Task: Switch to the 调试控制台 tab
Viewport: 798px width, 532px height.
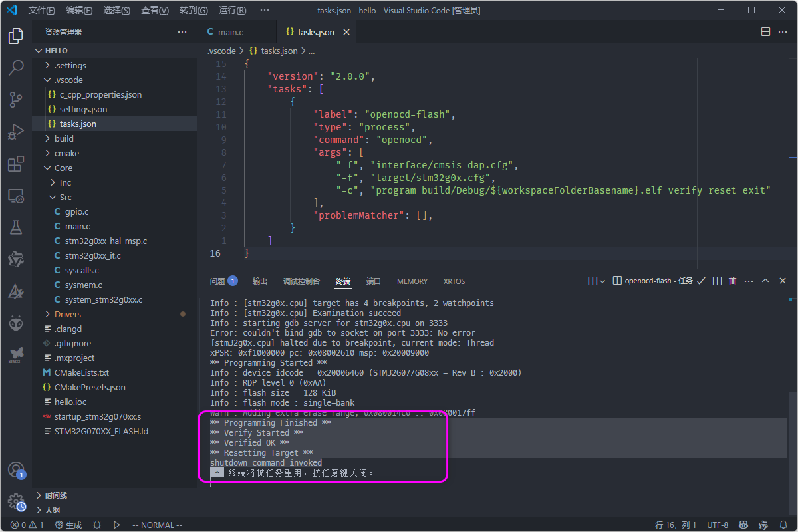Action: [301, 281]
